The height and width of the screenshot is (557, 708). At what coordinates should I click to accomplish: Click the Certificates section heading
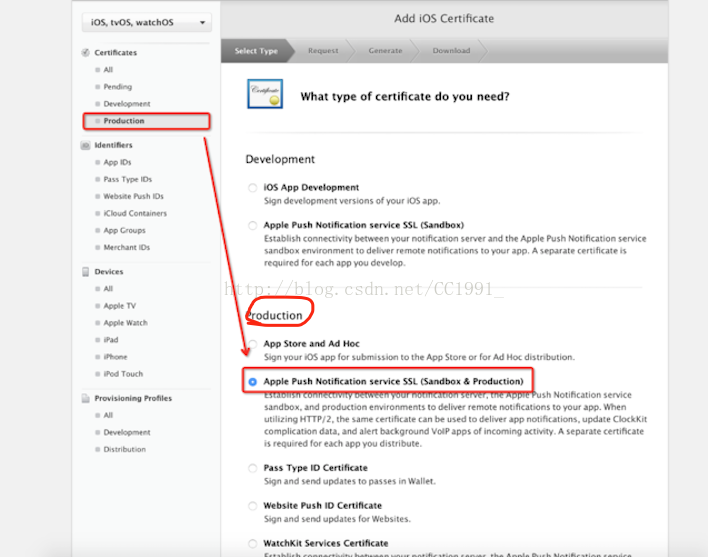click(116, 52)
